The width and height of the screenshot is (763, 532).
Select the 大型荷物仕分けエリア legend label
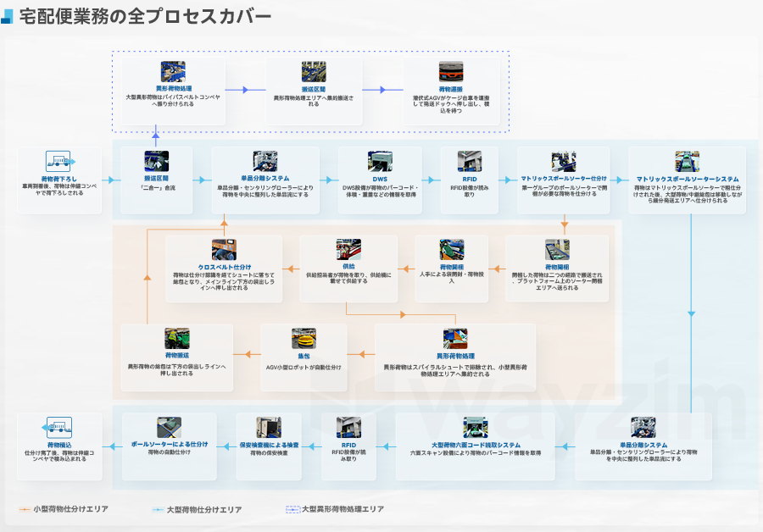(204, 510)
